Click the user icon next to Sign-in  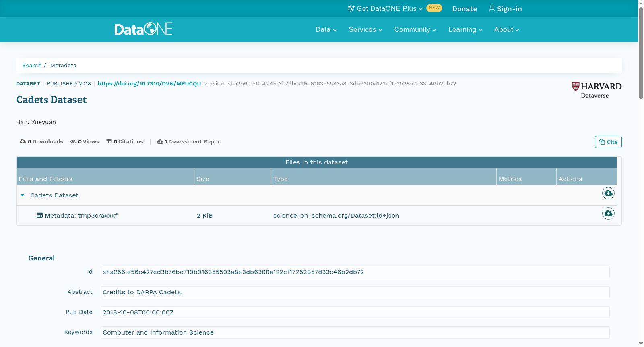(492, 8)
